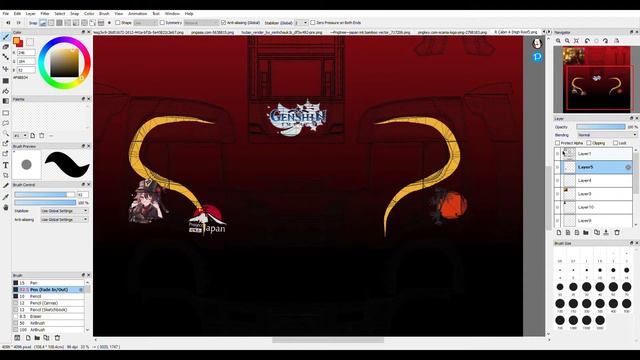This screenshot has width=640, height=360.
Task: Select the Dot tool in left toolbar
Action: click(6, 58)
